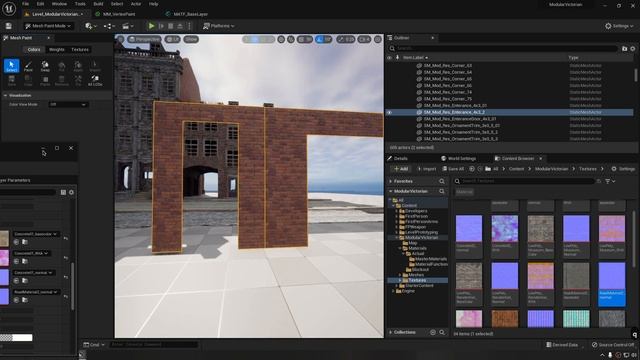Open the play options three-dot menu
This screenshot has width=640, height=360.
[x=189, y=26]
